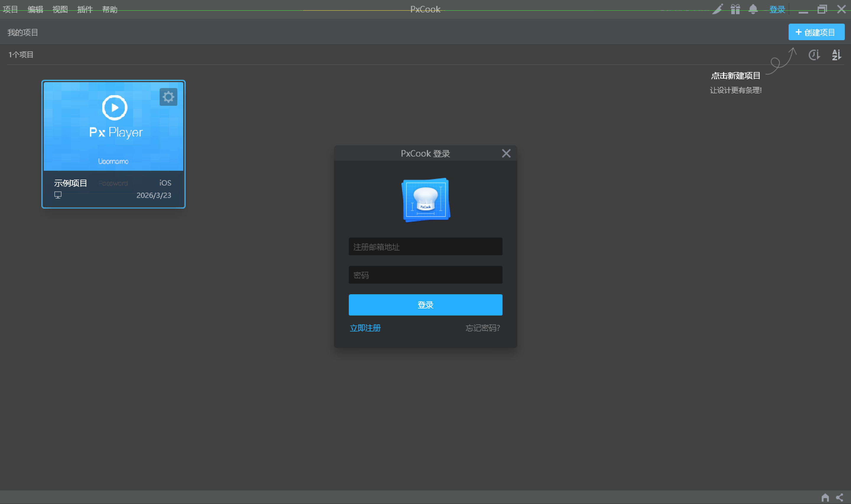Click the share icon in status bar
Screen dimensions: 851x504
839,498
